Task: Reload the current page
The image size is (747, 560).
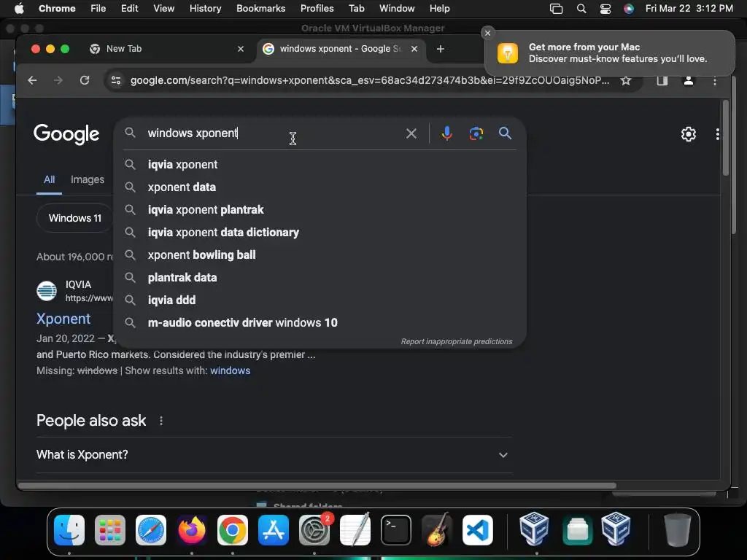Action: [x=85, y=80]
